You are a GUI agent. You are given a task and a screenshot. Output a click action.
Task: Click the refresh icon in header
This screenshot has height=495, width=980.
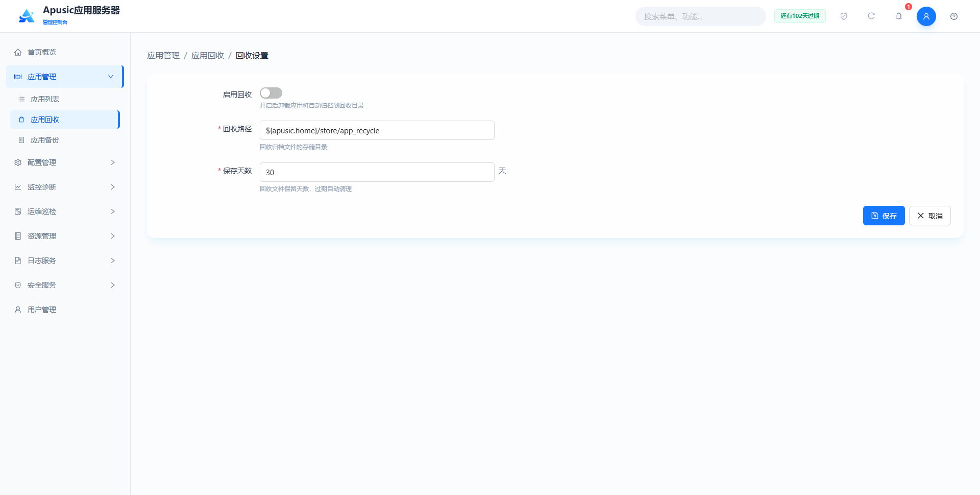click(x=871, y=16)
